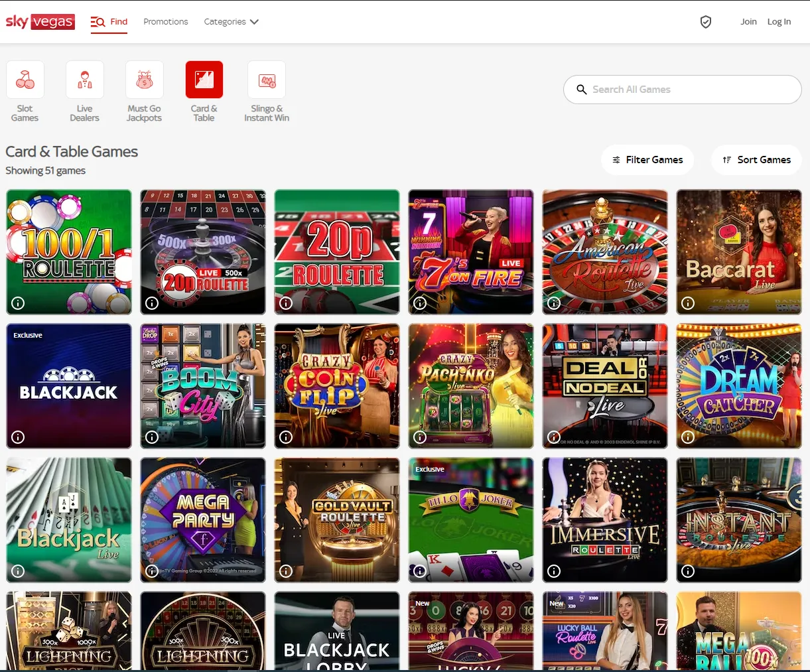Show info for Mega Party
Viewport: 810px width, 672px height.
152,571
